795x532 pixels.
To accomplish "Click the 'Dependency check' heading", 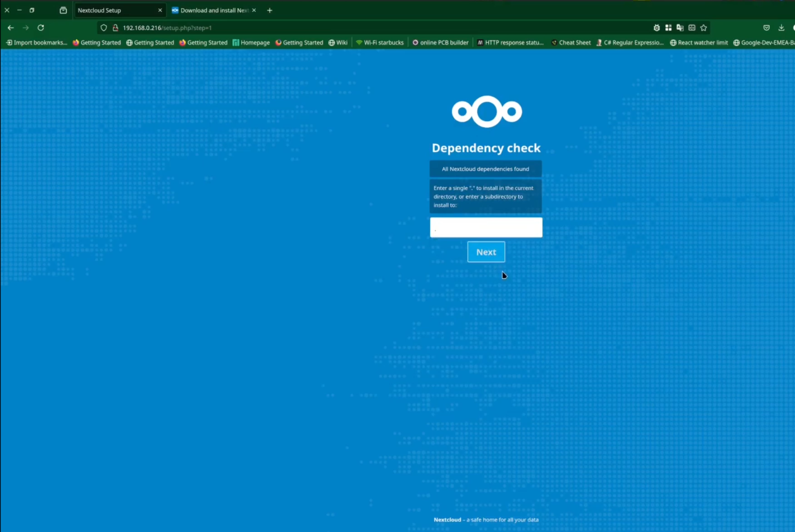I will (x=486, y=148).
